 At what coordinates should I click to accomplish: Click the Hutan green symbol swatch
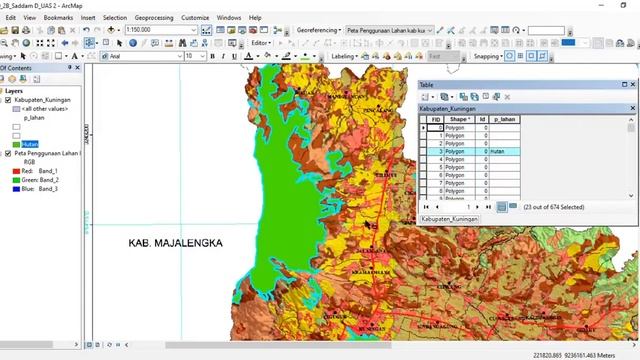16,144
